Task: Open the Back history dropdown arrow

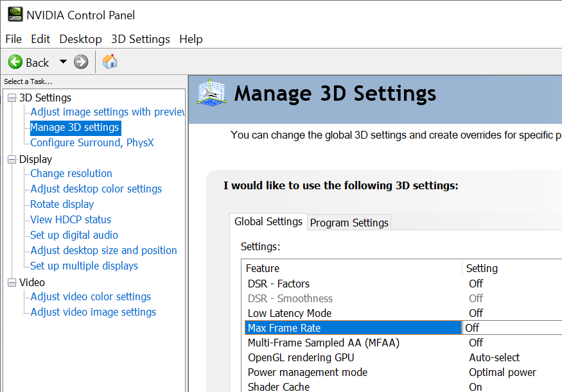Action: point(63,62)
